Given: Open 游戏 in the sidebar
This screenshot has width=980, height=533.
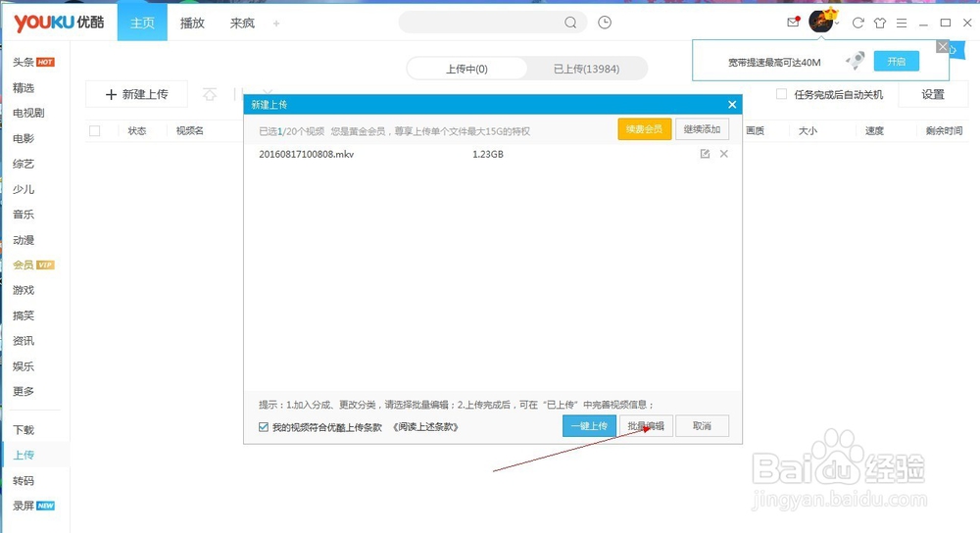Looking at the screenshot, I should 24,290.
